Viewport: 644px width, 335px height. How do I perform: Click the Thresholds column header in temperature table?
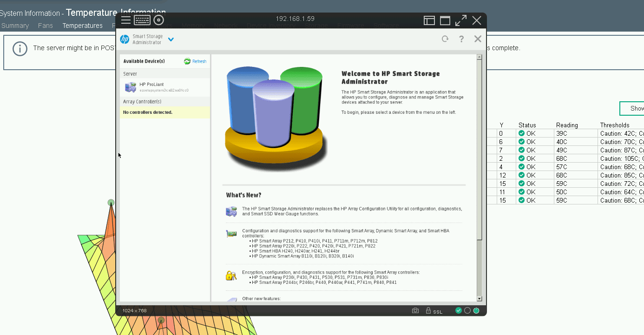click(615, 125)
